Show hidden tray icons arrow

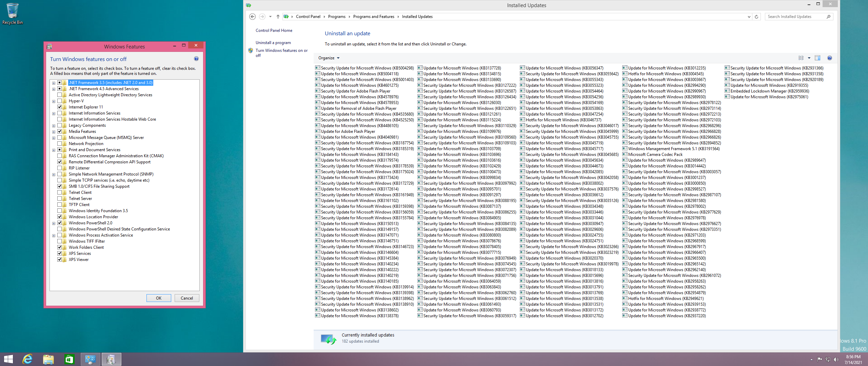click(x=811, y=360)
